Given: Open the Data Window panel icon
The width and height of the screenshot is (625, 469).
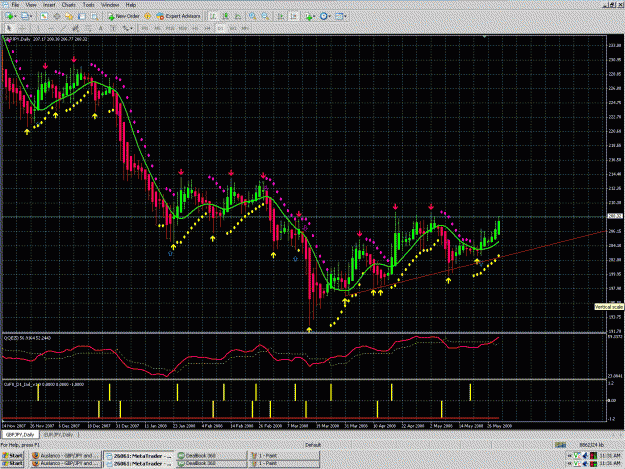Looking at the screenshot, I should [x=57, y=16].
